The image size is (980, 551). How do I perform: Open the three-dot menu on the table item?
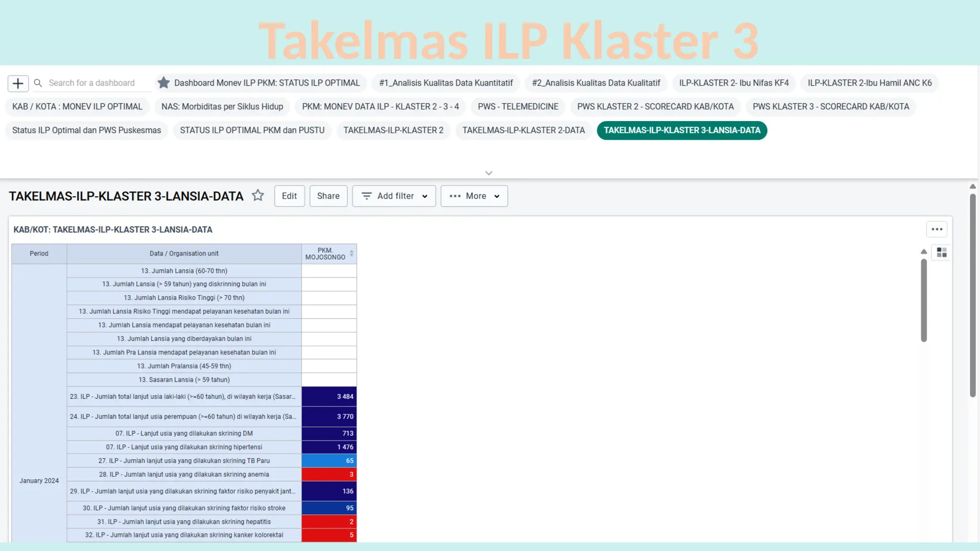(936, 230)
